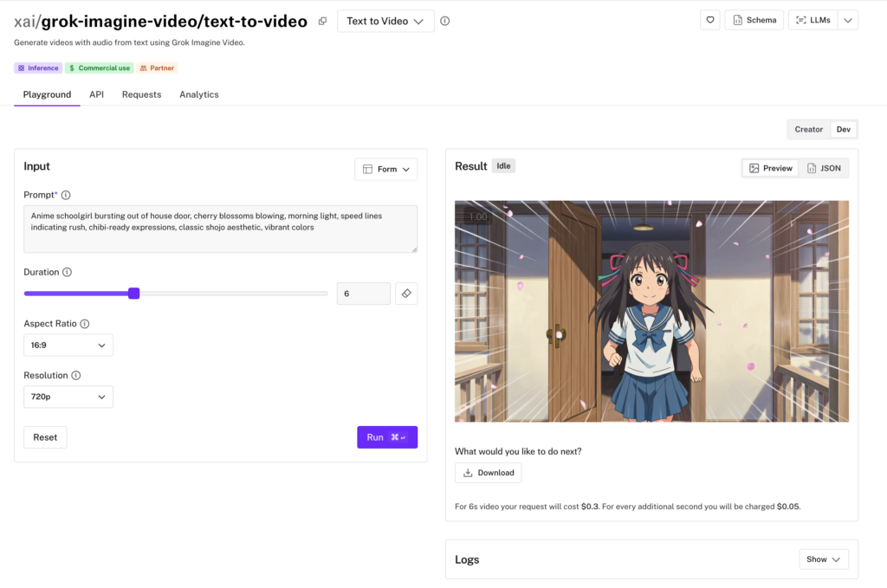Switch to Dev mode

coord(843,129)
